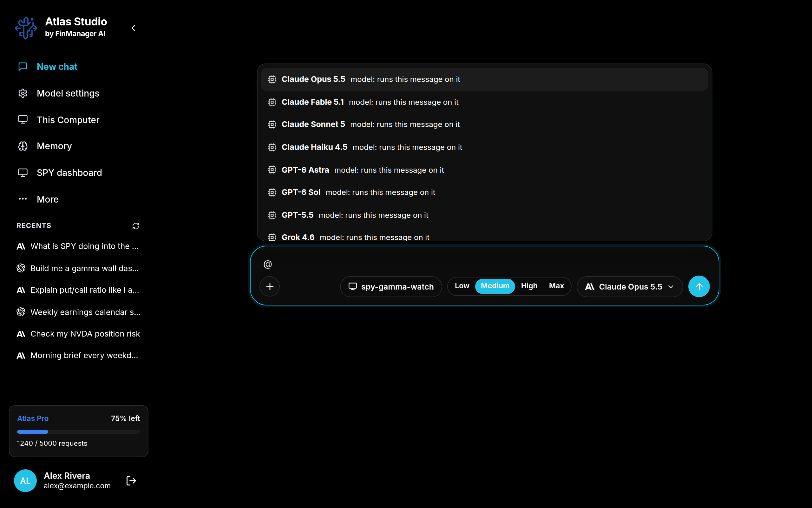Set reasoning effort to Max
The image size is (812, 508).
pyautogui.click(x=556, y=286)
